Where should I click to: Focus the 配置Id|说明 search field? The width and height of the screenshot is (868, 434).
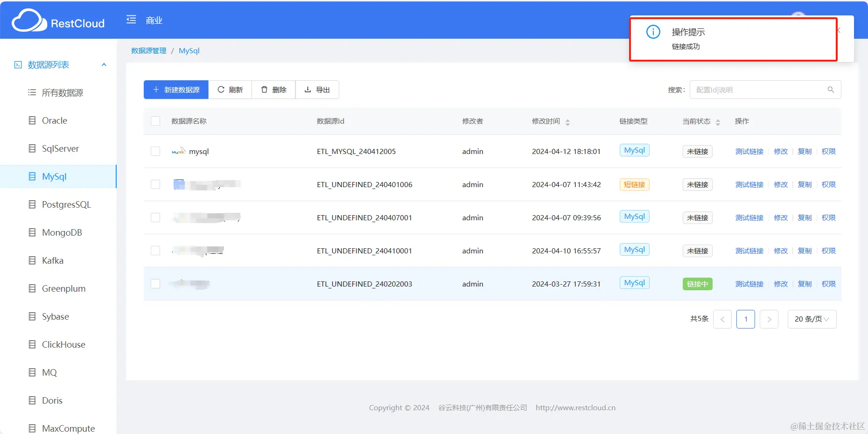point(765,90)
